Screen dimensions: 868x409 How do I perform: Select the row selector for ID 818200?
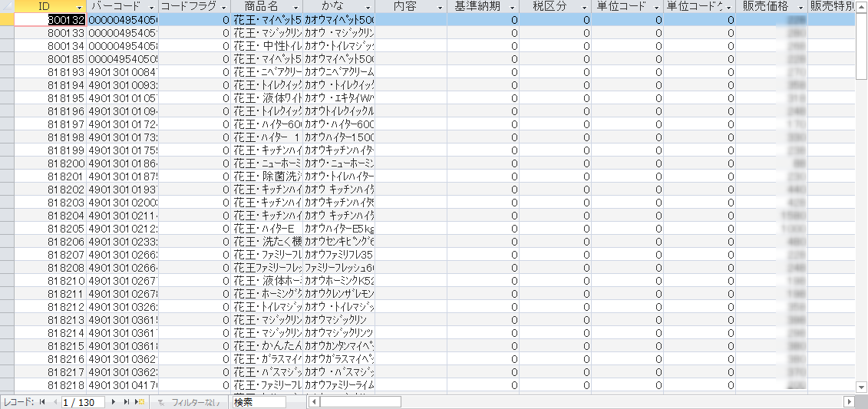(7, 163)
